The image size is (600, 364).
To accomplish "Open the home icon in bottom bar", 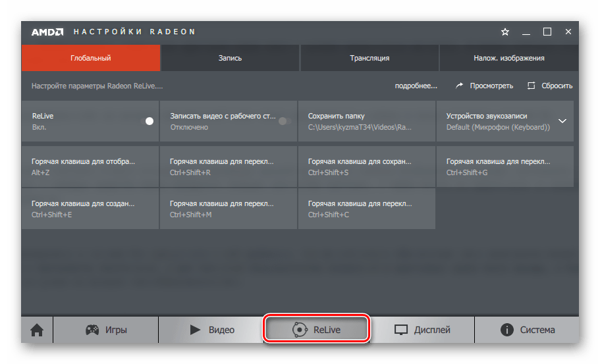I will tap(37, 330).
